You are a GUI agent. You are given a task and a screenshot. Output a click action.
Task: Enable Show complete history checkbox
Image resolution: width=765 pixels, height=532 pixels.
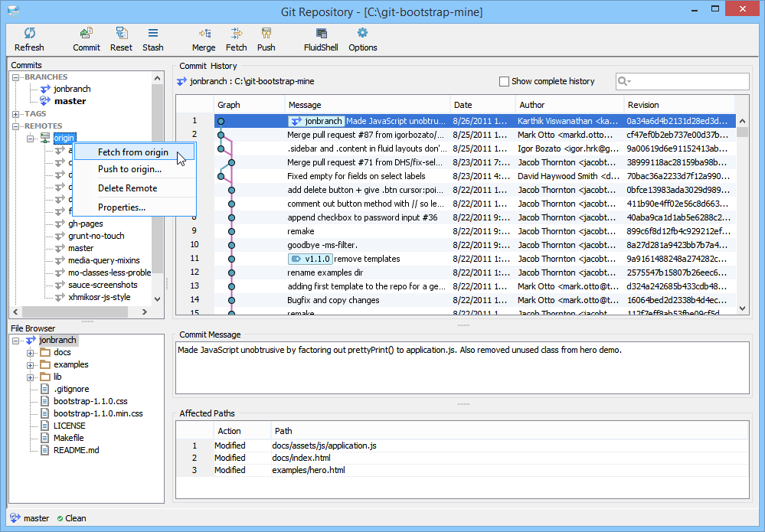504,81
